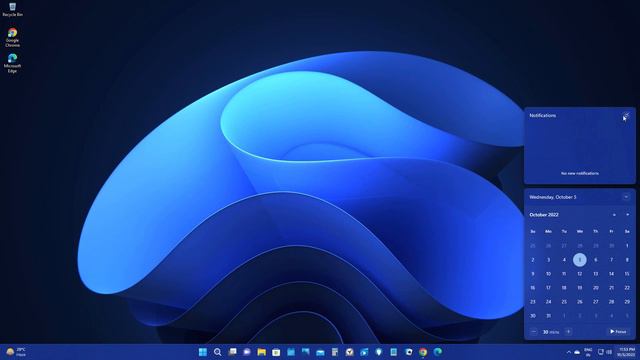
Task: Select date 12 in calendar
Action: pyautogui.click(x=580, y=274)
